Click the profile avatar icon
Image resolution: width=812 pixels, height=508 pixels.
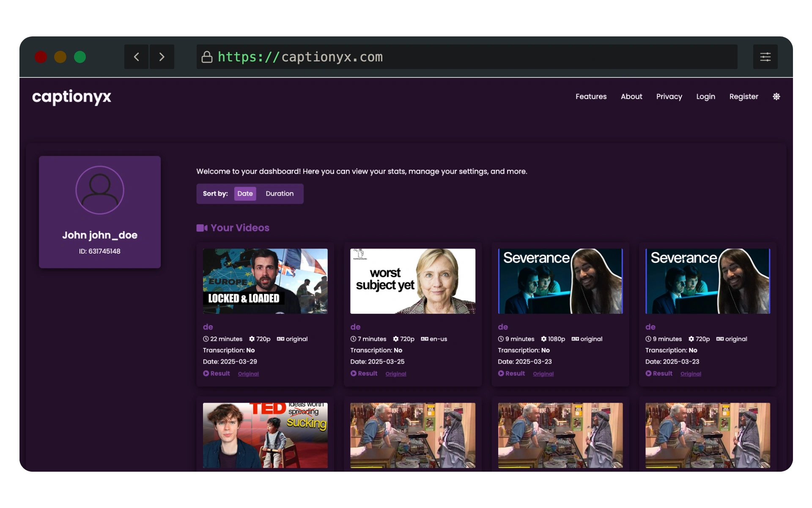(x=100, y=190)
